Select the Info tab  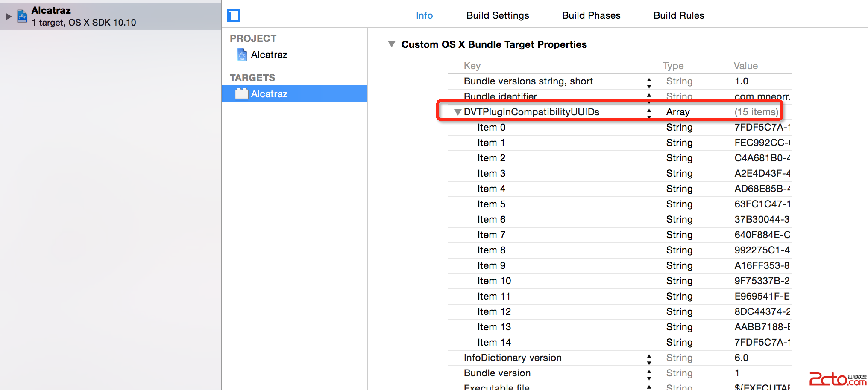click(x=424, y=15)
